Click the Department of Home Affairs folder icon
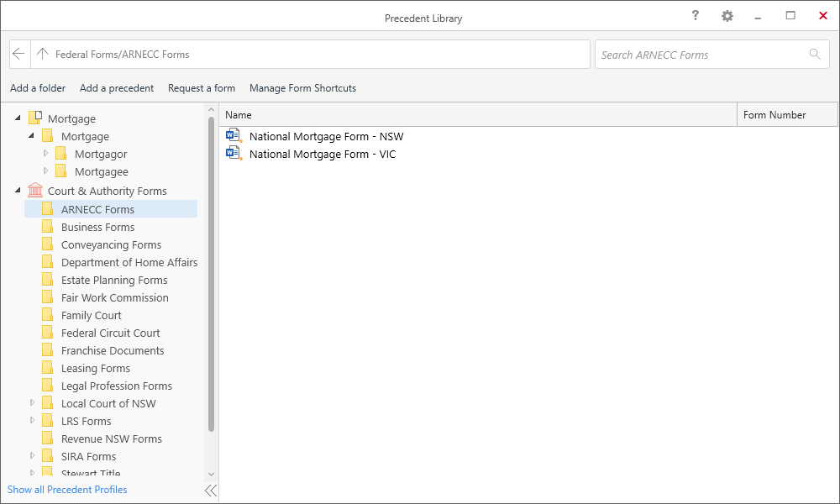 48,261
